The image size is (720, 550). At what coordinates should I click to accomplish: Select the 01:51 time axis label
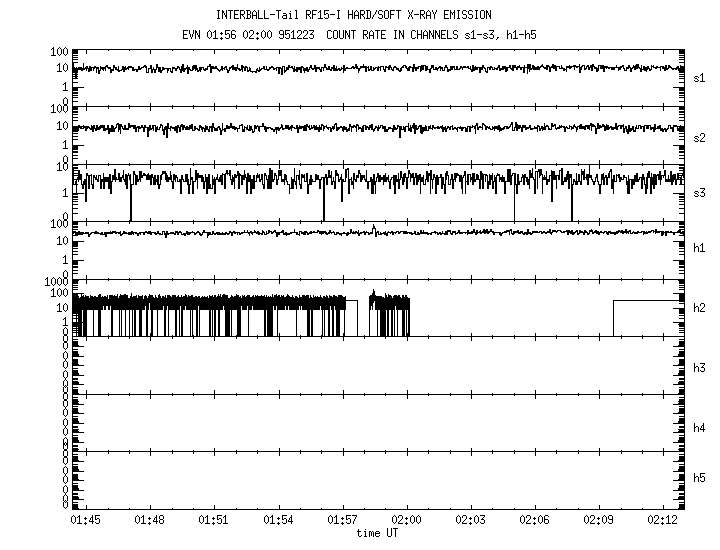(214, 521)
